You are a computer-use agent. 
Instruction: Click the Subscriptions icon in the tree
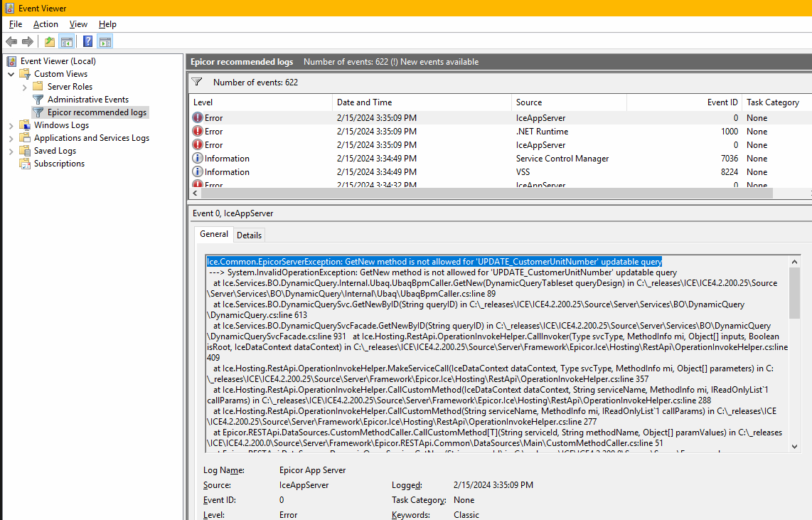point(25,164)
